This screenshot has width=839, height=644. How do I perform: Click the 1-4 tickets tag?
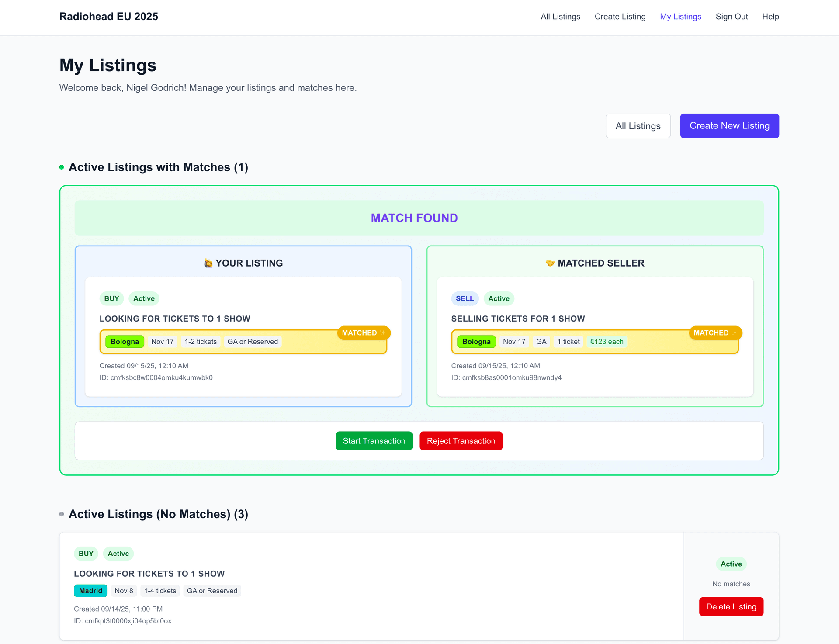[160, 591]
